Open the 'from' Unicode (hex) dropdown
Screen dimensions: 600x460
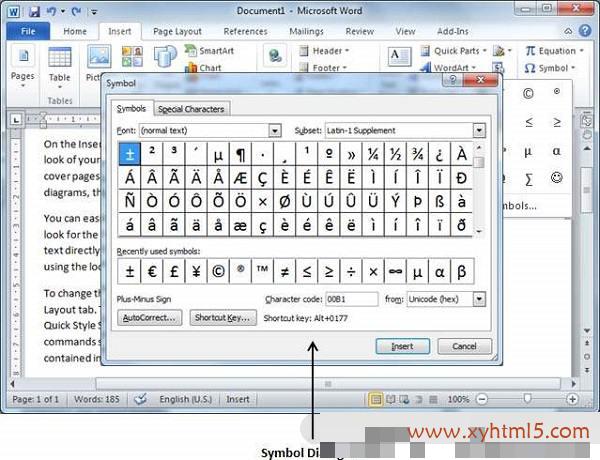[479, 299]
